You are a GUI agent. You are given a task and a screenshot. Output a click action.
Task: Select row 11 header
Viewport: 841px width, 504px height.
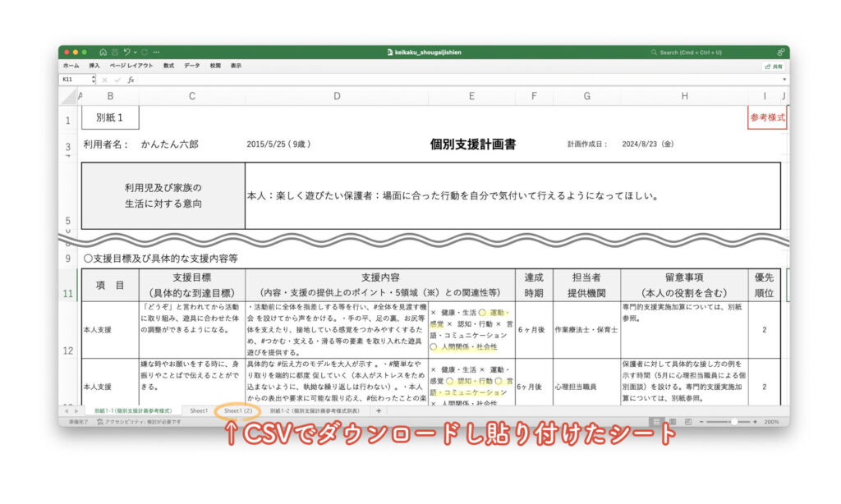pos(68,285)
